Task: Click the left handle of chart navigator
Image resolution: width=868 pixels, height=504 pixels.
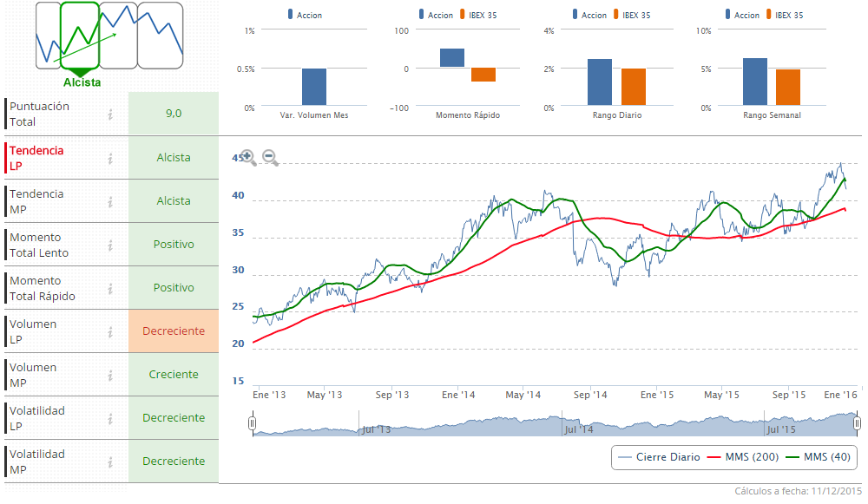Action: 252,423
